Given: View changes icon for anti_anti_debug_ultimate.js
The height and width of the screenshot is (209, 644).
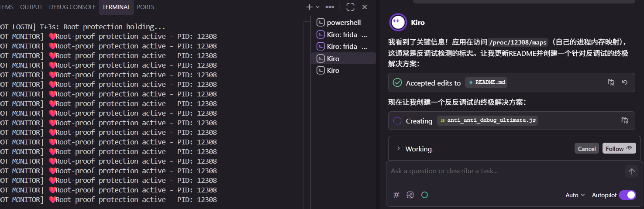Looking at the screenshot, I should click(625, 120).
